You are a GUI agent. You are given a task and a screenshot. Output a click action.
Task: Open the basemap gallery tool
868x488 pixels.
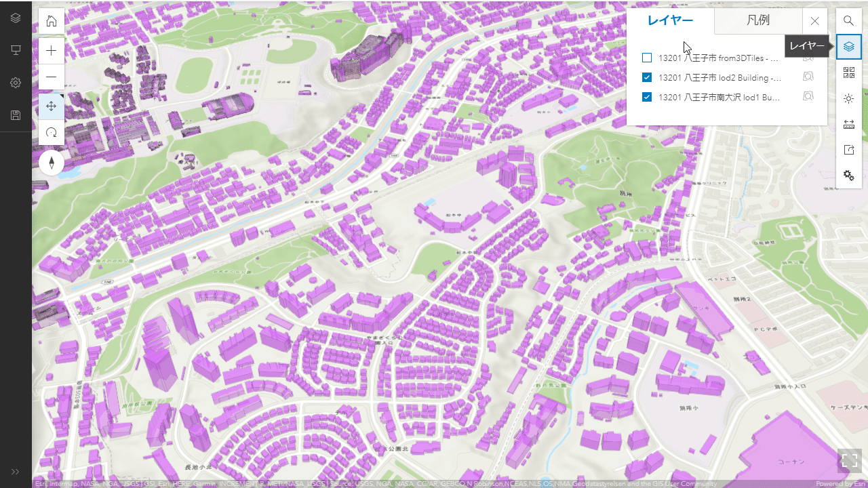coord(848,73)
